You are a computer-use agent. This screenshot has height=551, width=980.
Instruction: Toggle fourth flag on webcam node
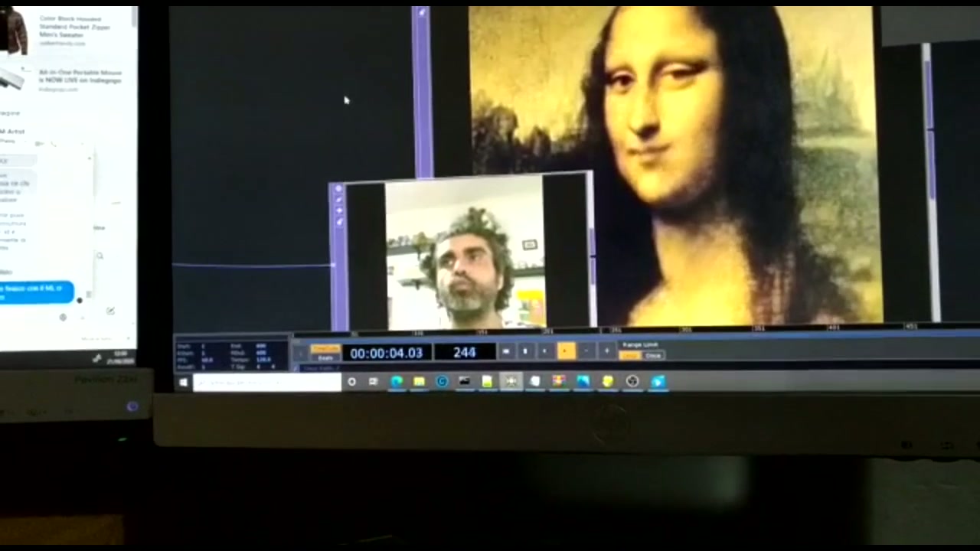click(x=339, y=222)
